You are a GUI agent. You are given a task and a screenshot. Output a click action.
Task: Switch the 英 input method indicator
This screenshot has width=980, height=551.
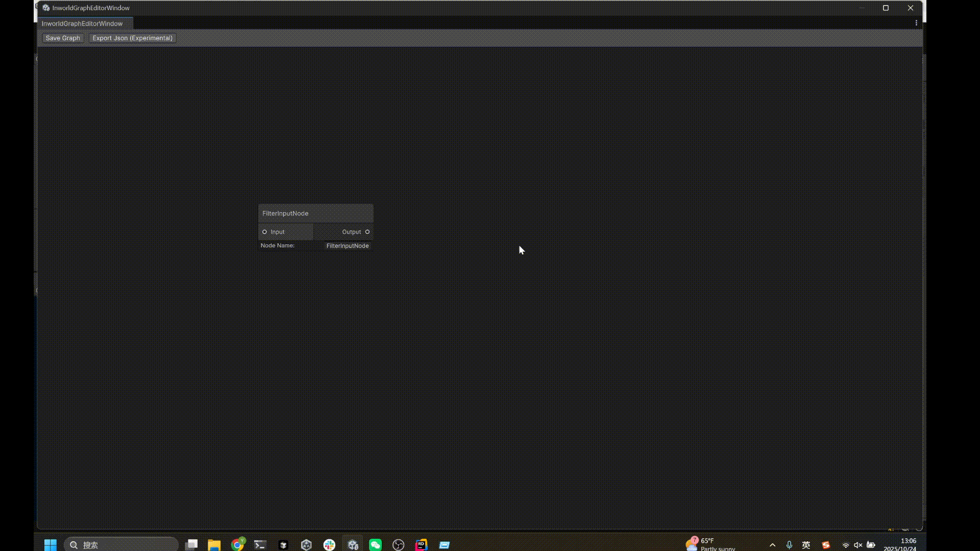point(806,544)
